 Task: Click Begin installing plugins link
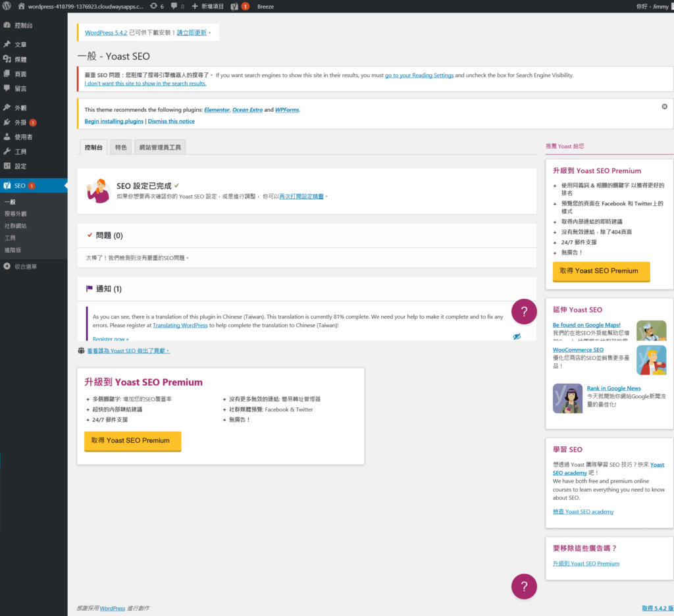[114, 121]
